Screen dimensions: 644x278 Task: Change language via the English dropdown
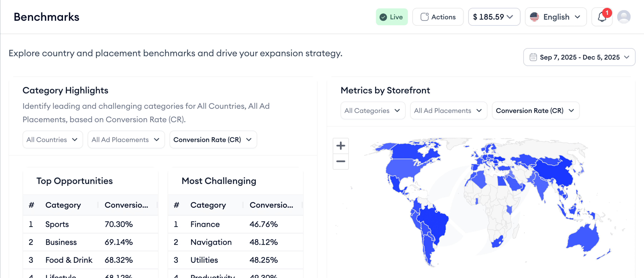556,17
